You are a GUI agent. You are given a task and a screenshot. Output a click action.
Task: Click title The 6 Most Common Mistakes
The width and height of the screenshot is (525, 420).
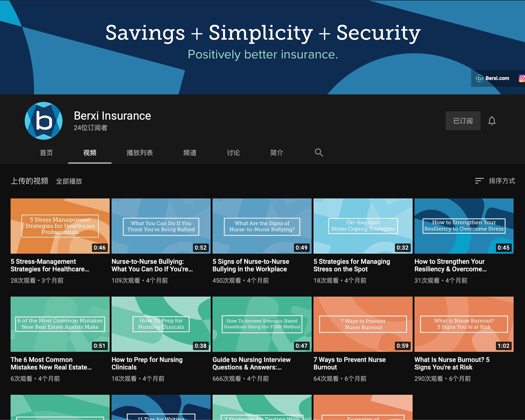pos(51,363)
